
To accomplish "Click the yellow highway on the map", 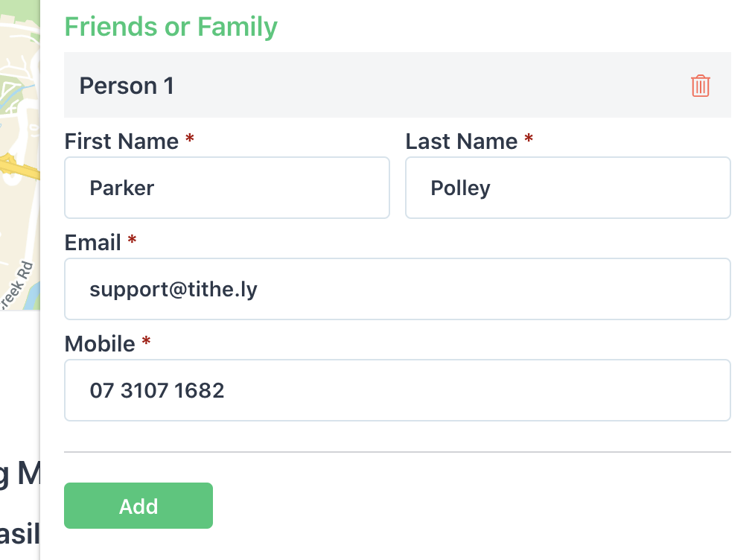I will coord(19,168).
